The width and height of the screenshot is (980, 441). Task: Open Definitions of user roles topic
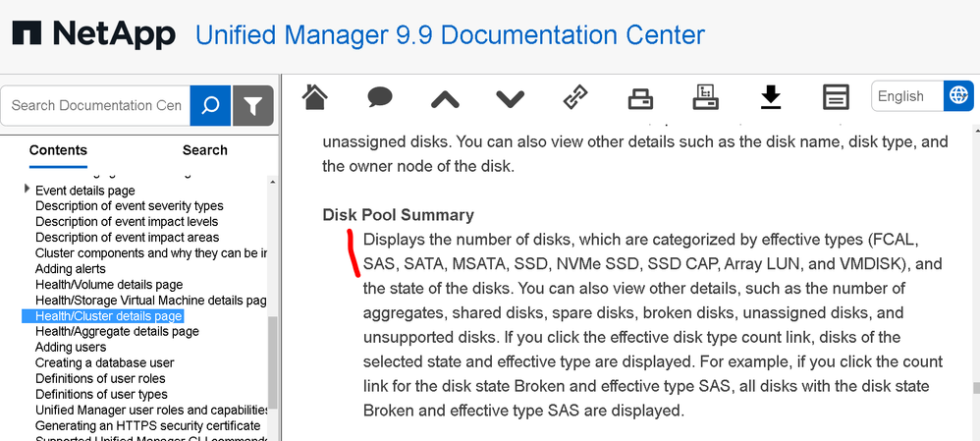tap(100, 378)
